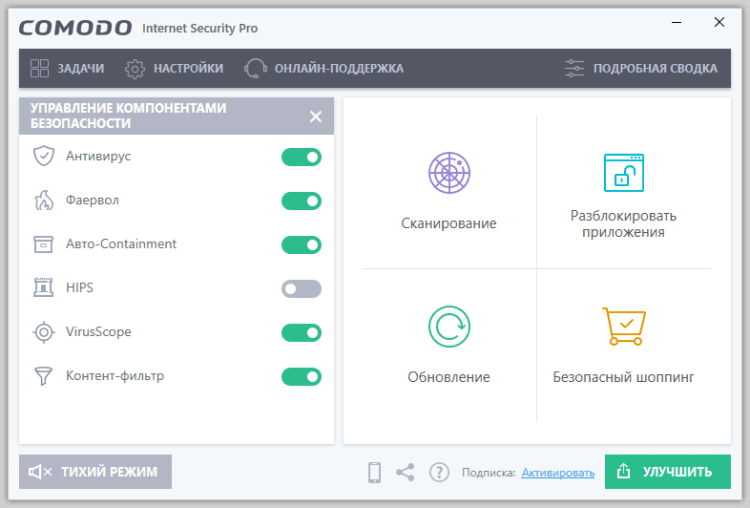Click the VirusScope target icon

click(43, 332)
